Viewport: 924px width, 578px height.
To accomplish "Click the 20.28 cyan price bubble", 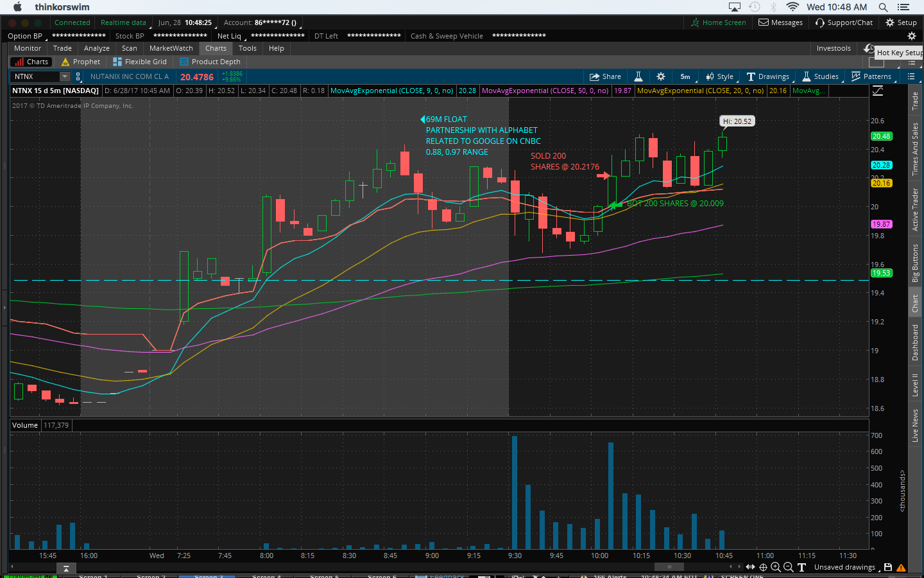I will [881, 165].
